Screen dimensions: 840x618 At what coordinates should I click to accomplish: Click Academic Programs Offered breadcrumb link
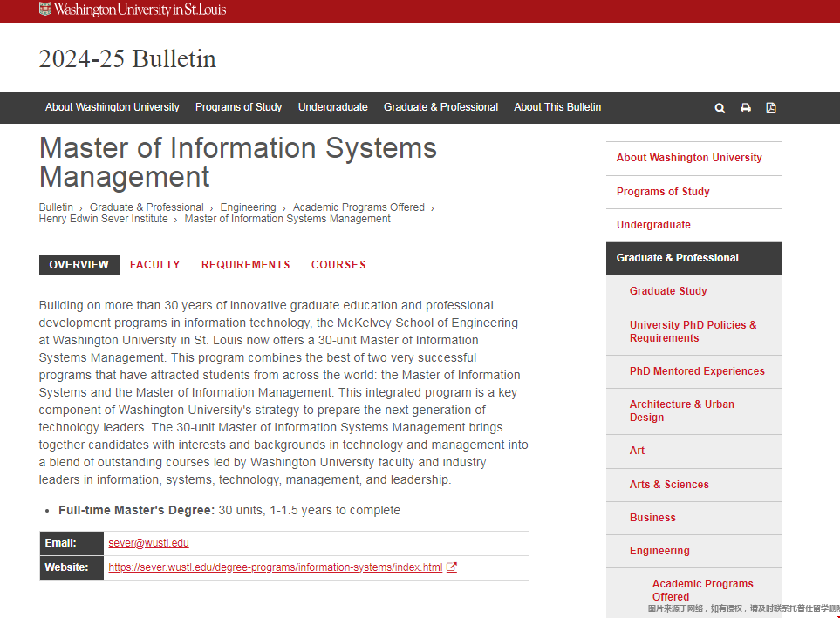(359, 207)
